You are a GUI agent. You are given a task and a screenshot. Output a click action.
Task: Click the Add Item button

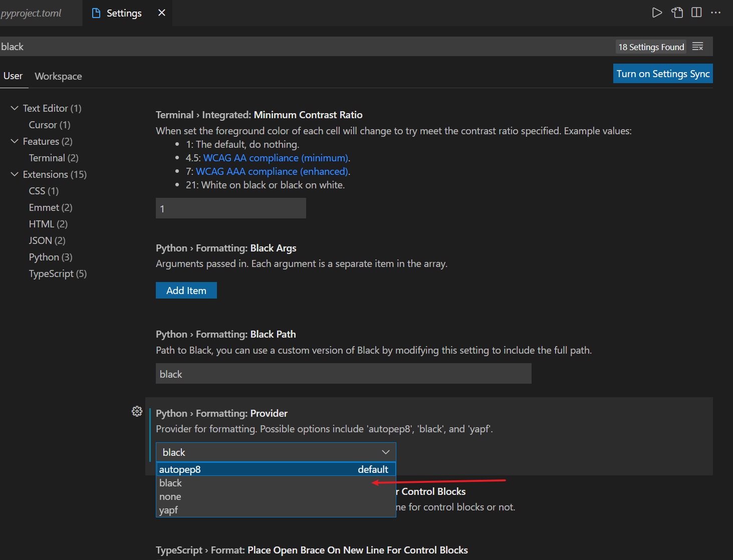click(x=186, y=291)
